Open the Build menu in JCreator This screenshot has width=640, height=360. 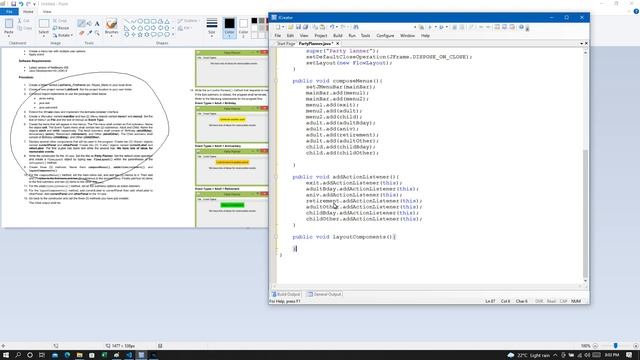pyautogui.click(x=338, y=36)
